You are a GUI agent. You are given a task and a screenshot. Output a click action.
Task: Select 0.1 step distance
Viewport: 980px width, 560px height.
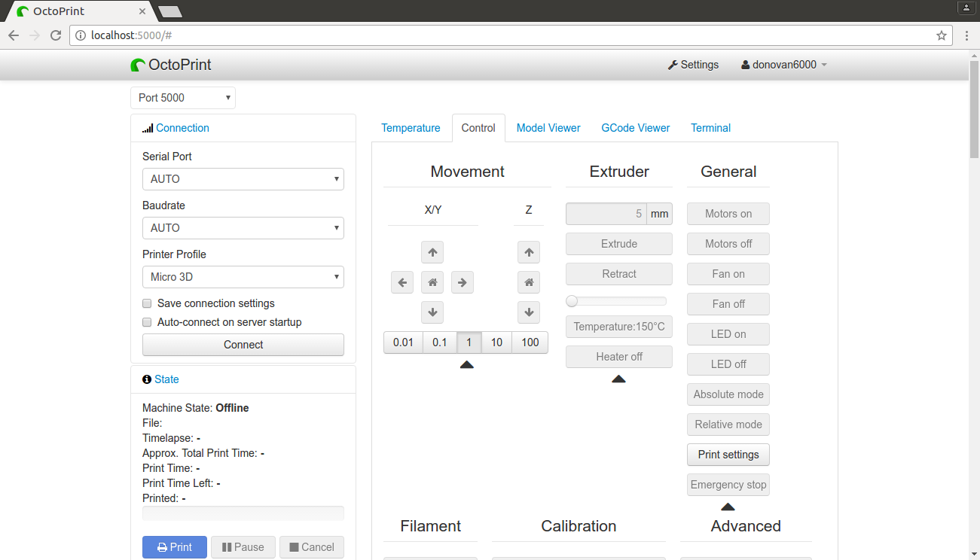tap(440, 342)
